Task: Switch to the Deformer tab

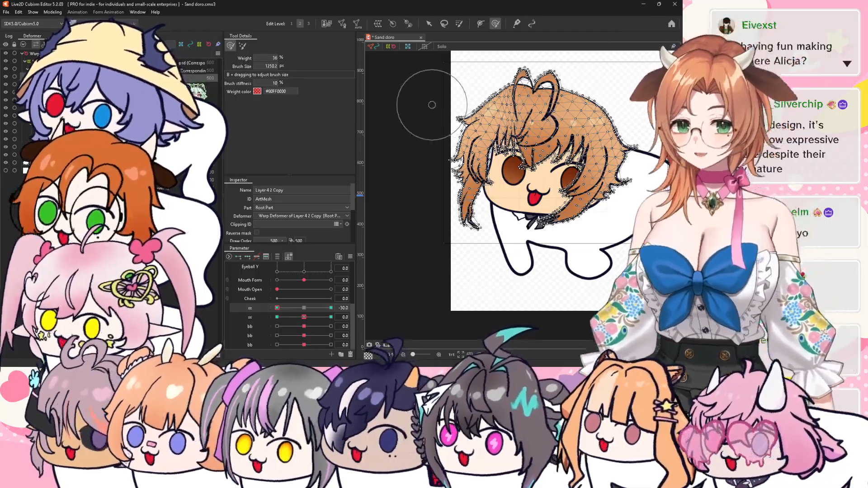Action: [x=32, y=36]
